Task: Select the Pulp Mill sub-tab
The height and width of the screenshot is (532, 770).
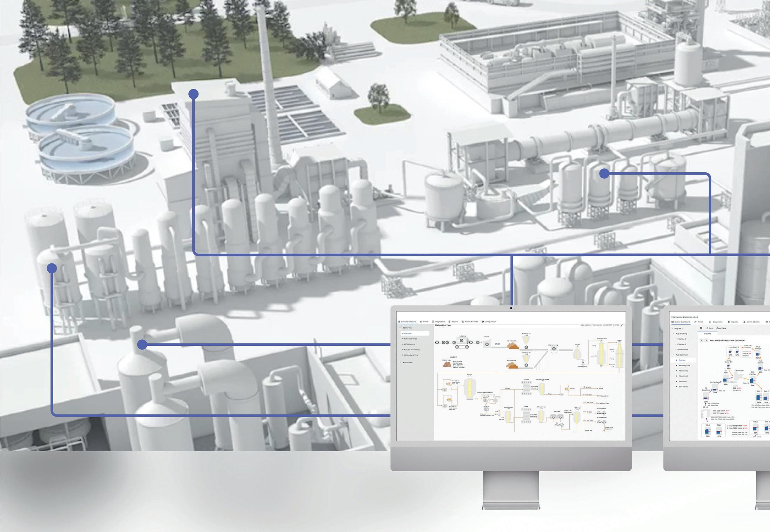Action: point(707,334)
